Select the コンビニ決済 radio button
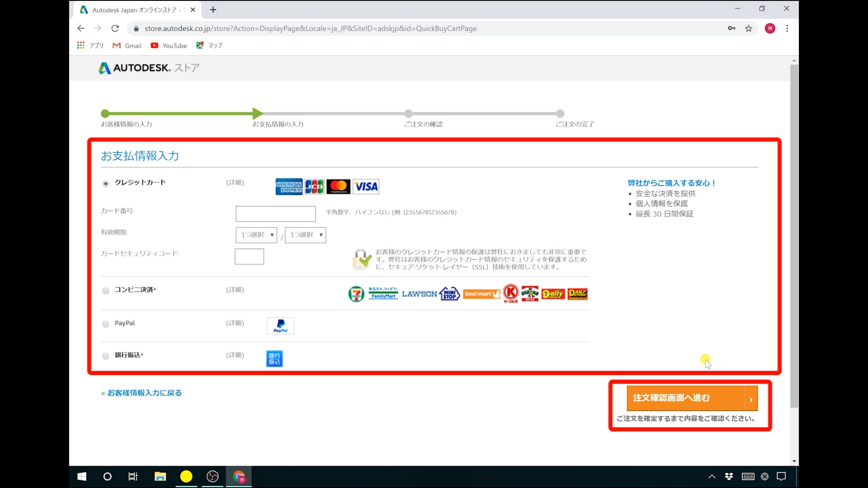 [x=106, y=291]
